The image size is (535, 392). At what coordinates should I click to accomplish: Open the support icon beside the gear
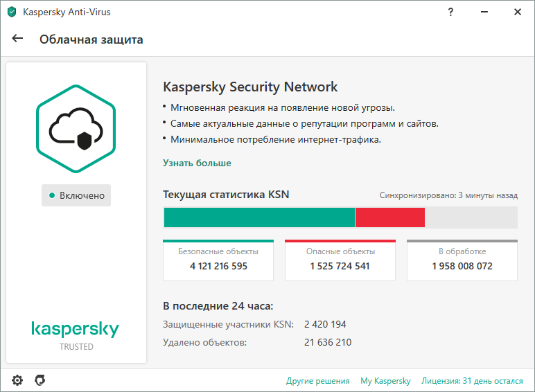(40, 380)
